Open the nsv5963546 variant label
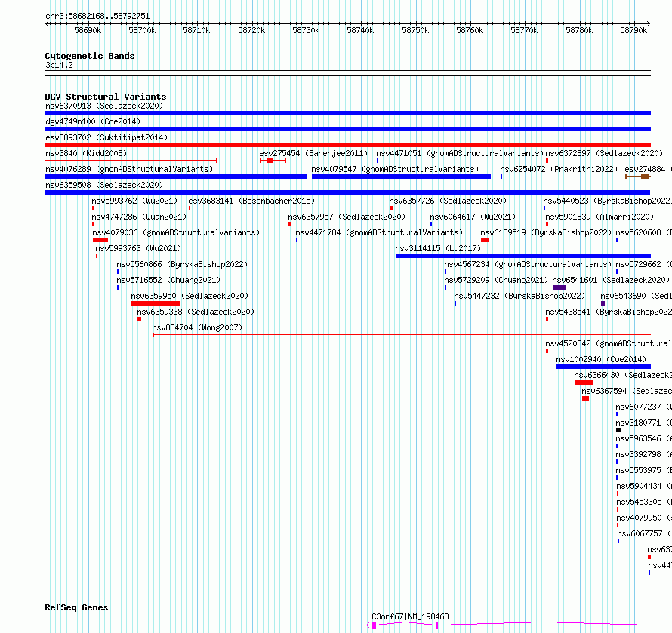The width and height of the screenshot is (672, 633). (x=644, y=438)
